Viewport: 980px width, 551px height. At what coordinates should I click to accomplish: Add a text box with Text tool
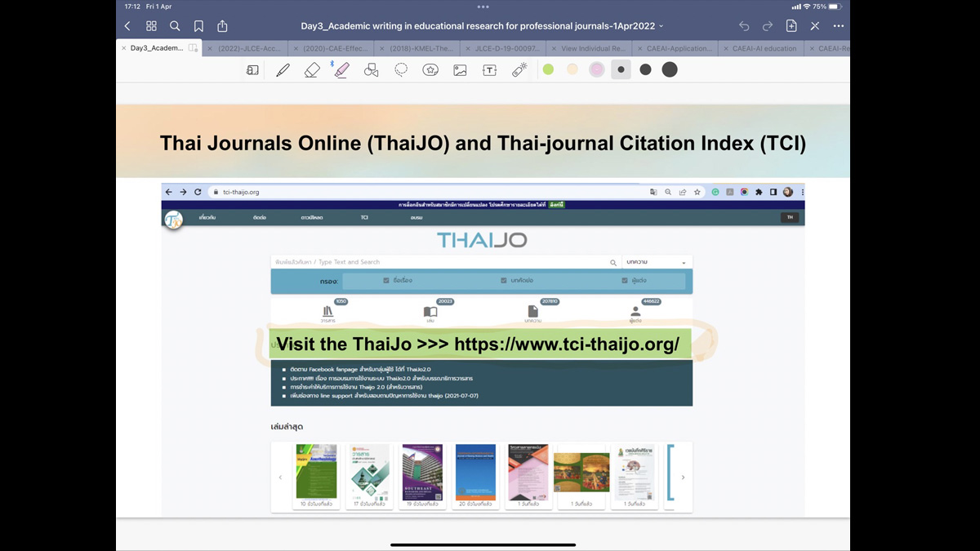coord(489,70)
